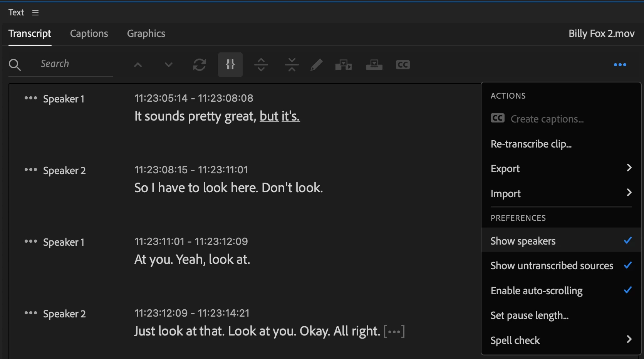This screenshot has width=644, height=359.
Task: Click the split segment icon
Action: click(x=261, y=65)
